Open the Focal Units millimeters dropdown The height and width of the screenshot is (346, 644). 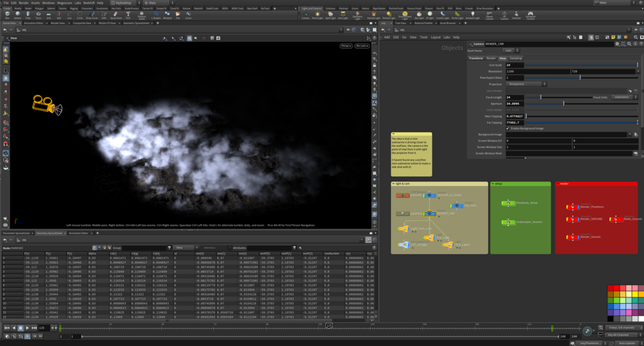pyautogui.click(x=623, y=97)
